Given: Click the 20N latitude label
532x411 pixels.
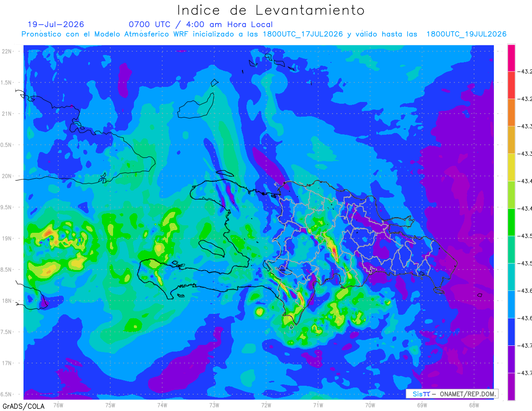Looking at the screenshot, I should point(8,176).
